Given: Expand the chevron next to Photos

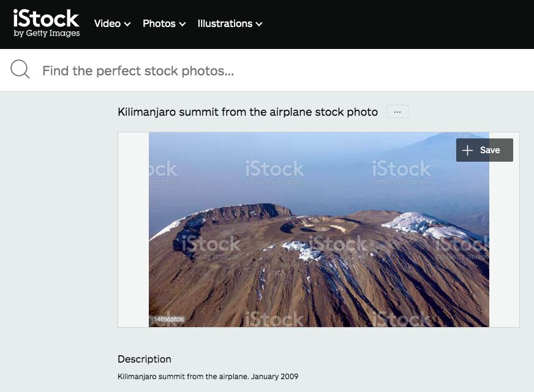Looking at the screenshot, I should [182, 24].
